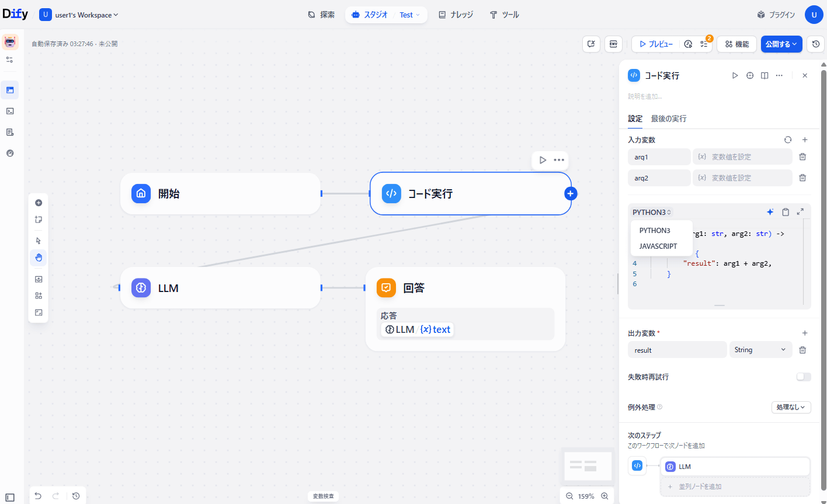Choose JAVASCRIPT from the language menu
The width and height of the screenshot is (827, 504).
tap(658, 246)
